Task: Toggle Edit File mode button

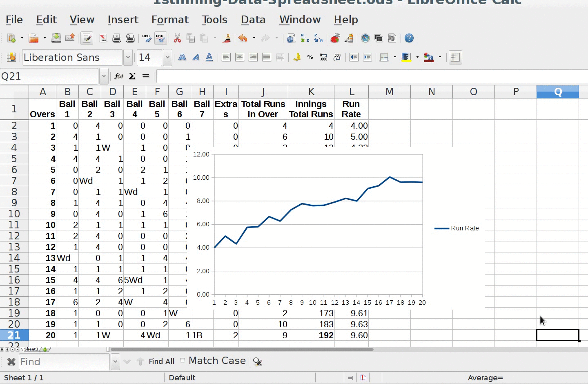Action: (87, 38)
